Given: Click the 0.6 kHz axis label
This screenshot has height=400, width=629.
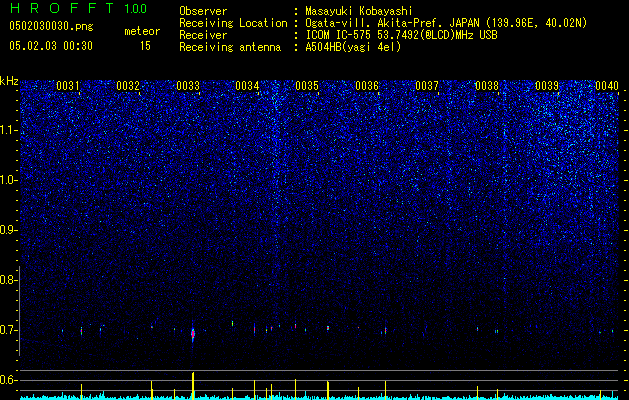Looking at the screenshot, I should [x=7, y=380].
